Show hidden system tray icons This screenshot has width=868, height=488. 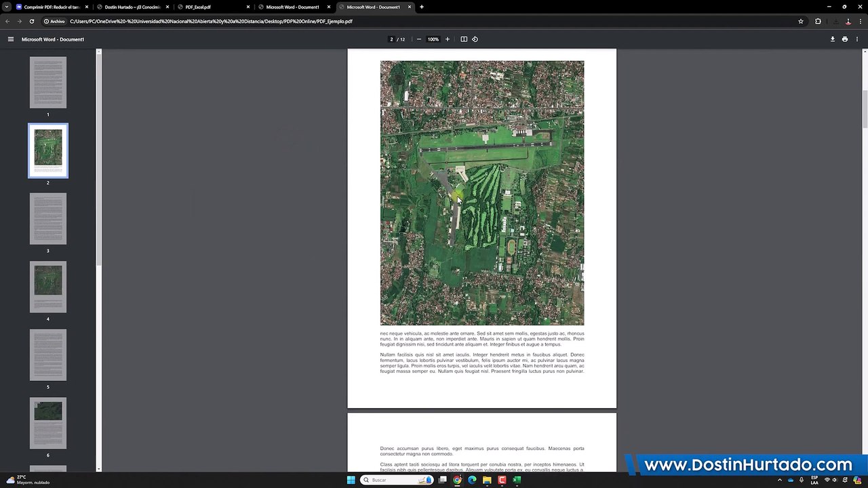click(x=780, y=480)
